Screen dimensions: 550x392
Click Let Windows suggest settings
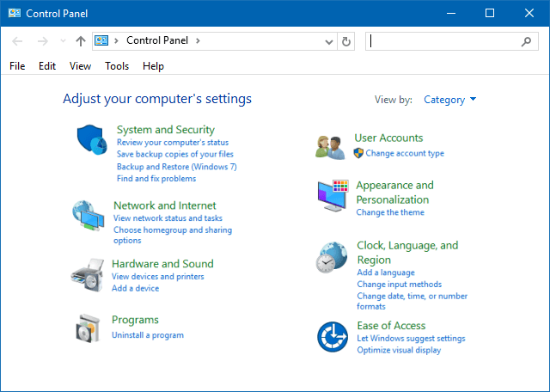click(411, 339)
